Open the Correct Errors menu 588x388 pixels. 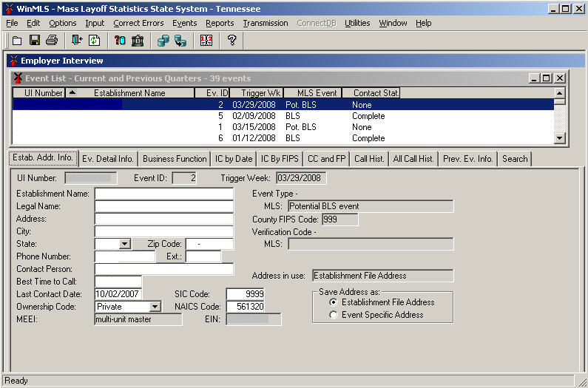click(x=138, y=23)
